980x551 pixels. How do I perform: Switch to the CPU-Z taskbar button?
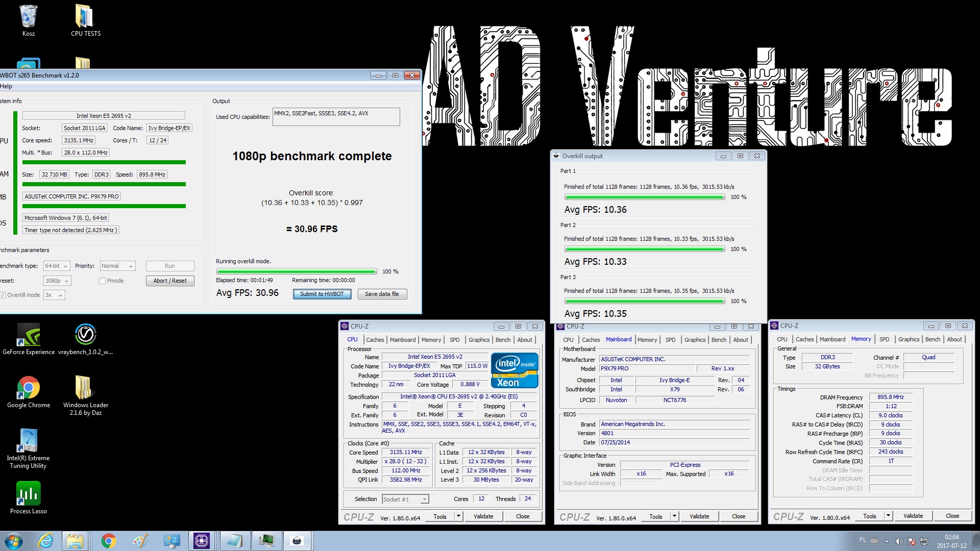(202, 541)
